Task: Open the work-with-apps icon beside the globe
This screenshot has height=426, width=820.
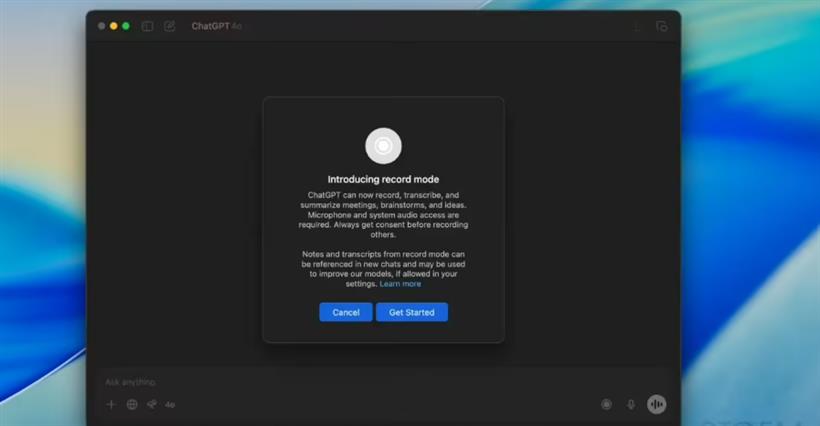Action: pyautogui.click(x=152, y=404)
